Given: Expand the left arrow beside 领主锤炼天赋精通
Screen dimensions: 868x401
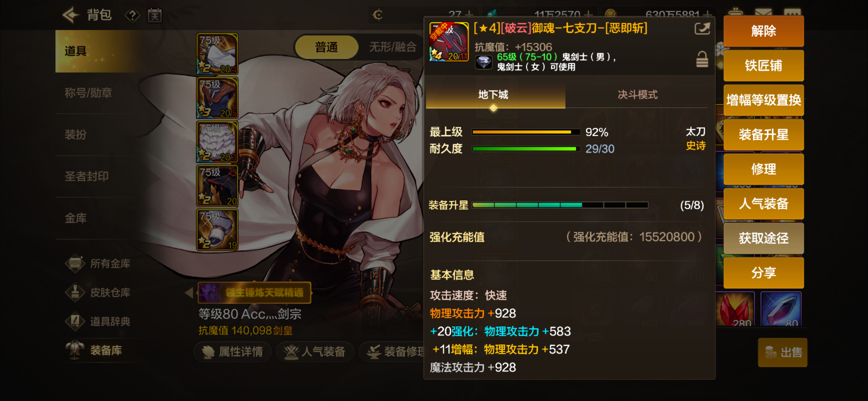Looking at the screenshot, I should 189,293.
